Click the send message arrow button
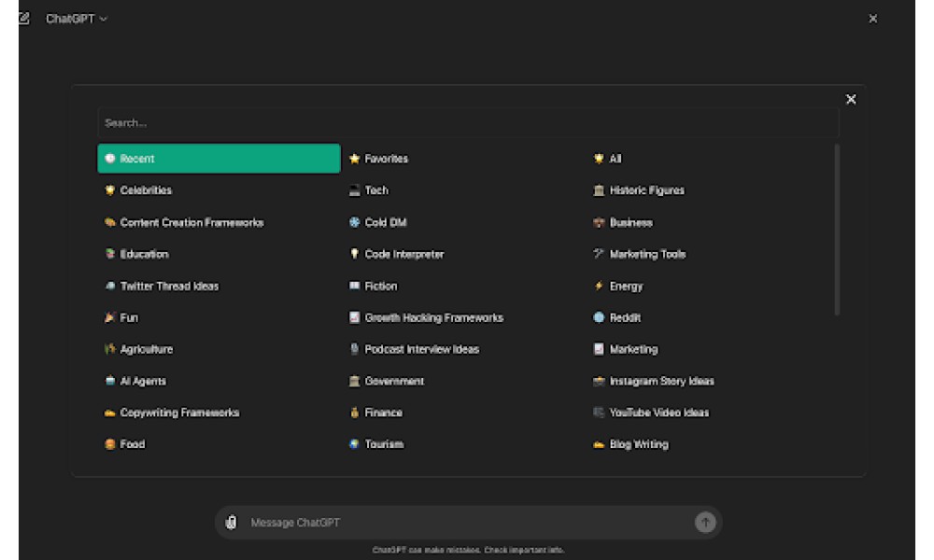Screen dimensions: 934x560 pyautogui.click(x=705, y=523)
